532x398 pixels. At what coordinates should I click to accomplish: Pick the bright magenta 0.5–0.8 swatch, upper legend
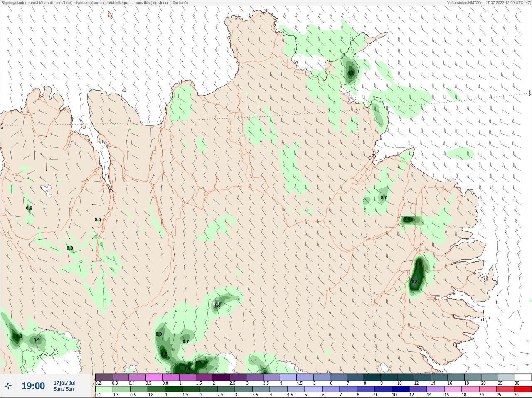154,377
